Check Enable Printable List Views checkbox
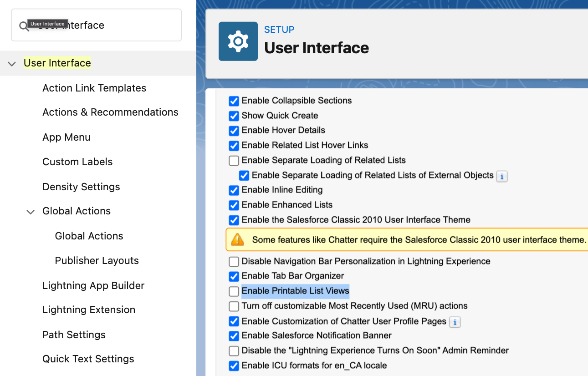Viewport: 588px width, 376px height. click(x=234, y=291)
